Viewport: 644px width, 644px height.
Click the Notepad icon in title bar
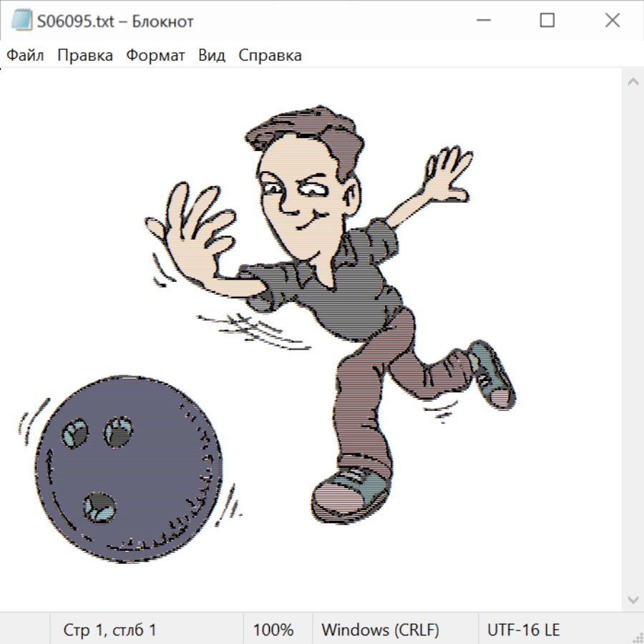(21, 21)
